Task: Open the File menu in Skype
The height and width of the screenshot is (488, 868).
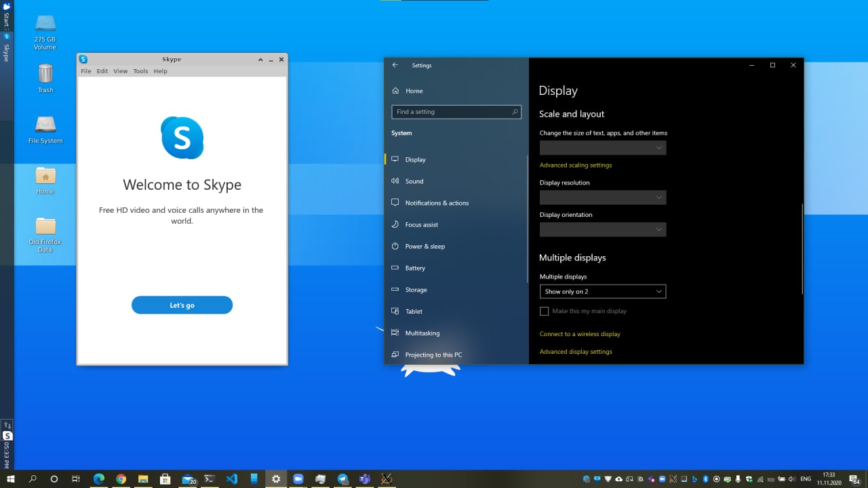Action: [86, 71]
